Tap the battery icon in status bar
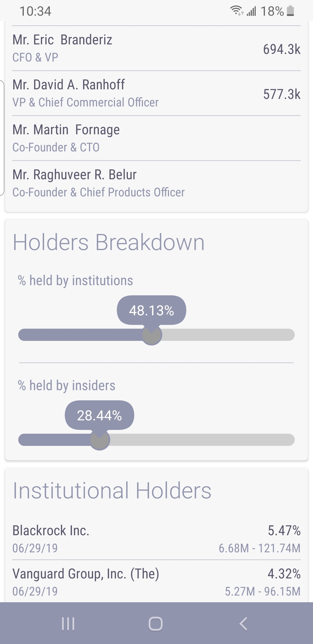 (290, 11)
